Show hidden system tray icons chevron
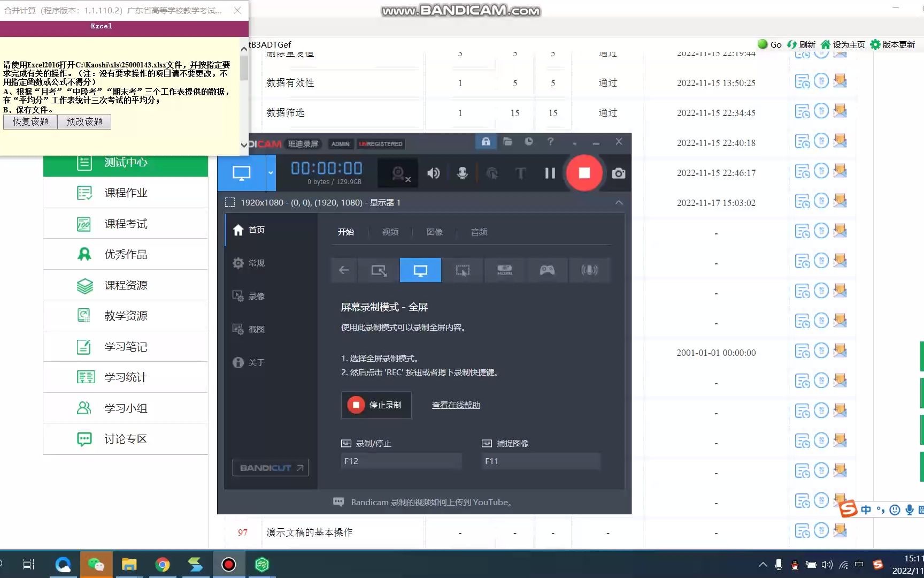This screenshot has width=924, height=578. pyautogui.click(x=763, y=565)
